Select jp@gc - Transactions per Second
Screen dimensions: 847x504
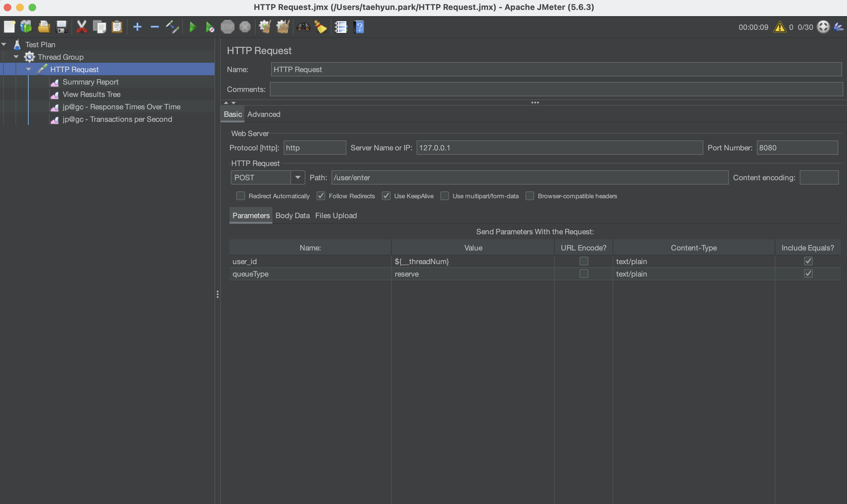(x=117, y=119)
